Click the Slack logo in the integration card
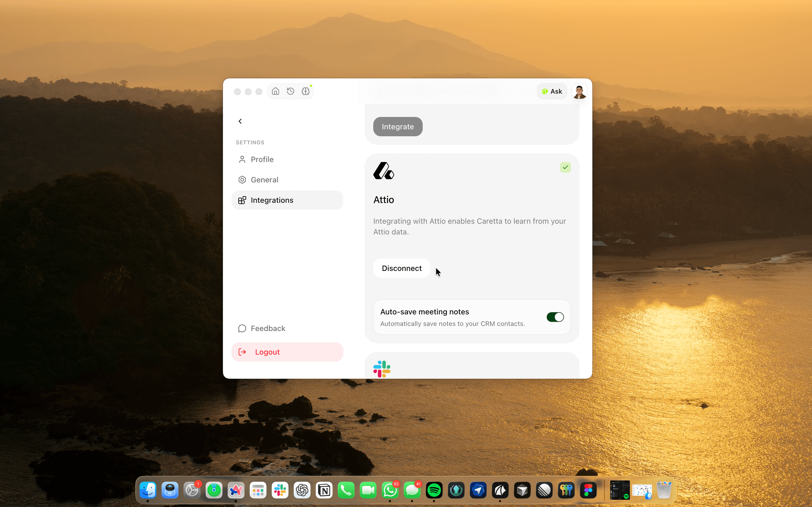 (382, 369)
